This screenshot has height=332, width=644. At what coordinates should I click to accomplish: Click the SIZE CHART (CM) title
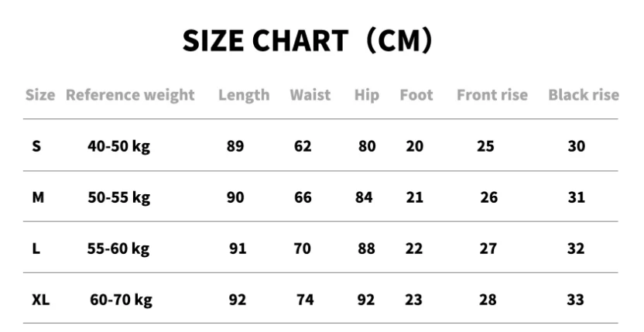[x=307, y=41]
